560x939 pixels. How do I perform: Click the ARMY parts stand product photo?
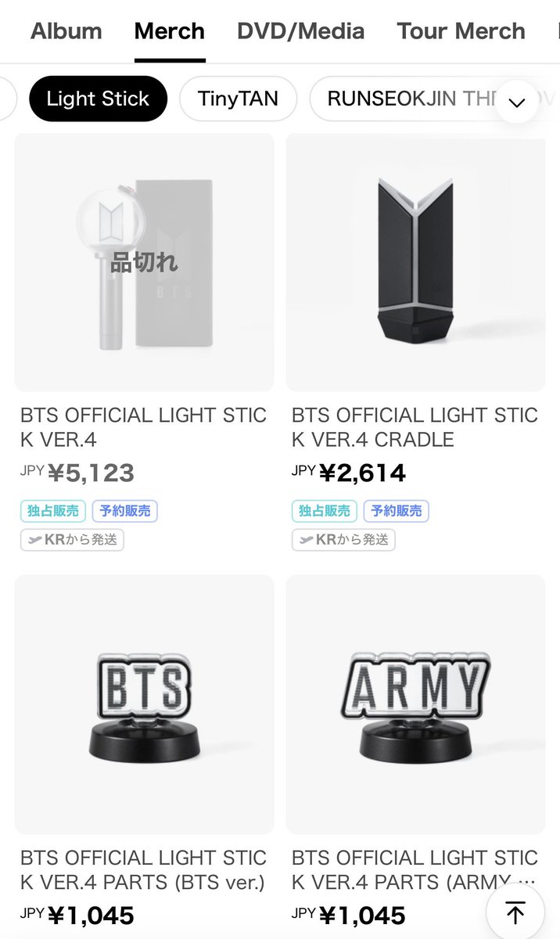tap(415, 703)
